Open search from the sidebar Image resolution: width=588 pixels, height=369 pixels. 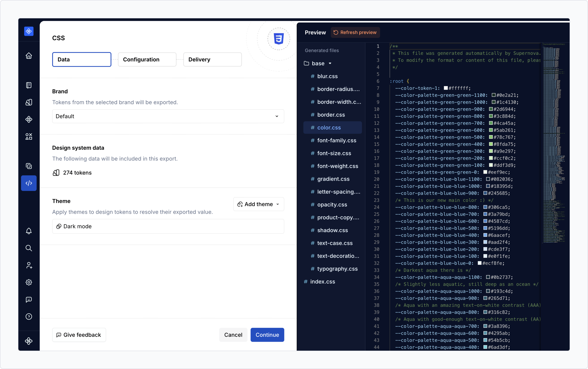29,248
